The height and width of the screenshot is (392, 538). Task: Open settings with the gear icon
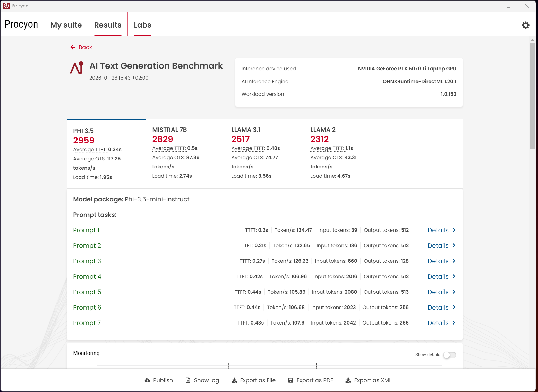(525, 25)
